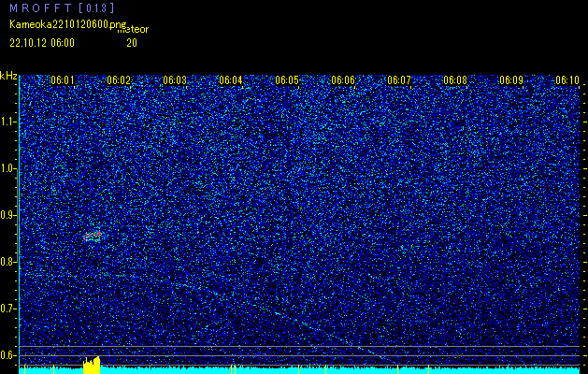Click the MROFFT [0.1.3] title text
This screenshot has width=588, height=374.
click(x=63, y=8)
